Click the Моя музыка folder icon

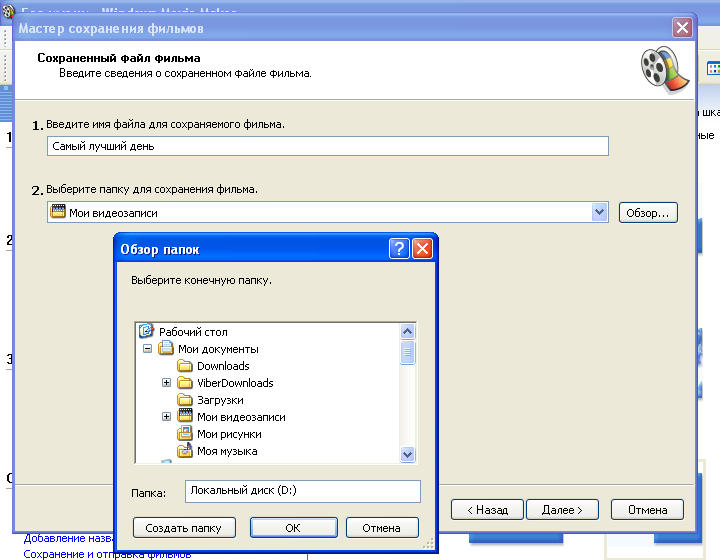coord(185,450)
